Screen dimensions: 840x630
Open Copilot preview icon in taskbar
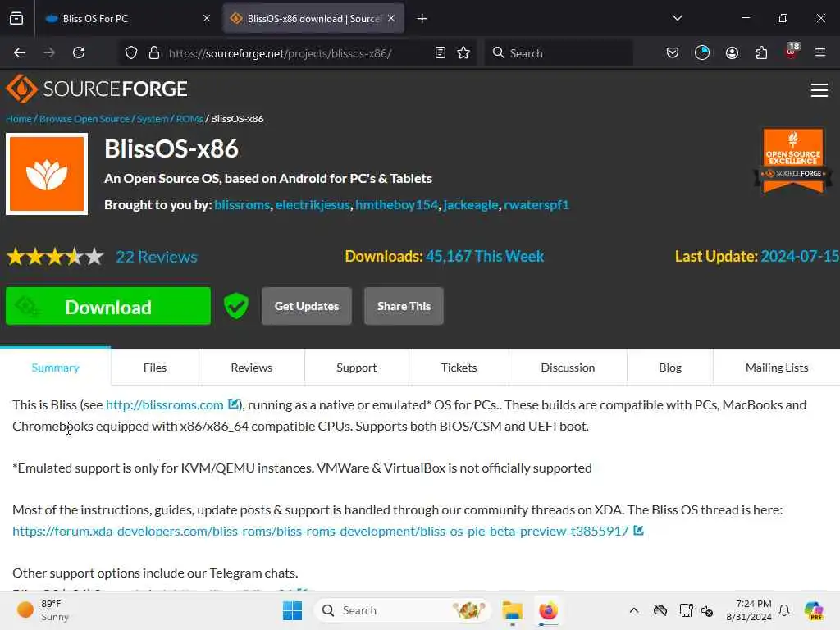click(814, 610)
